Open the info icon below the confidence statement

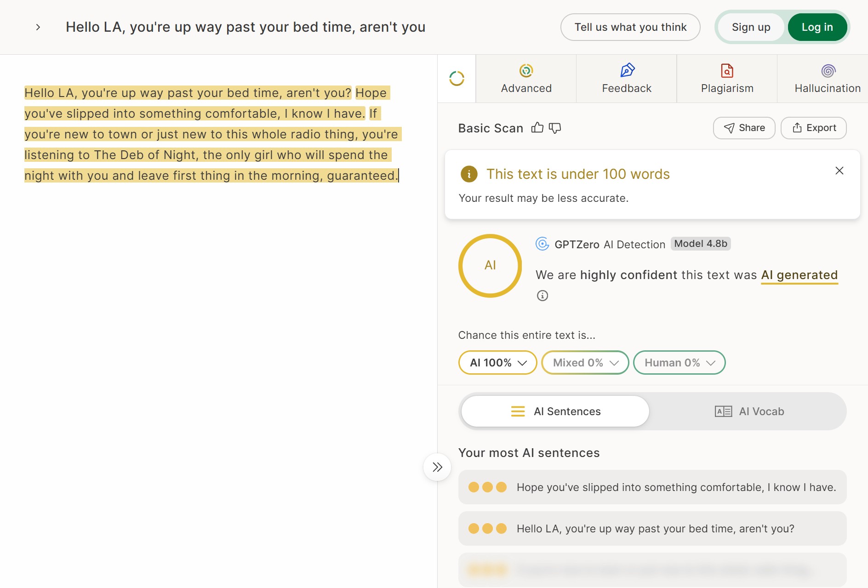pyautogui.click(x=542, y=296)
